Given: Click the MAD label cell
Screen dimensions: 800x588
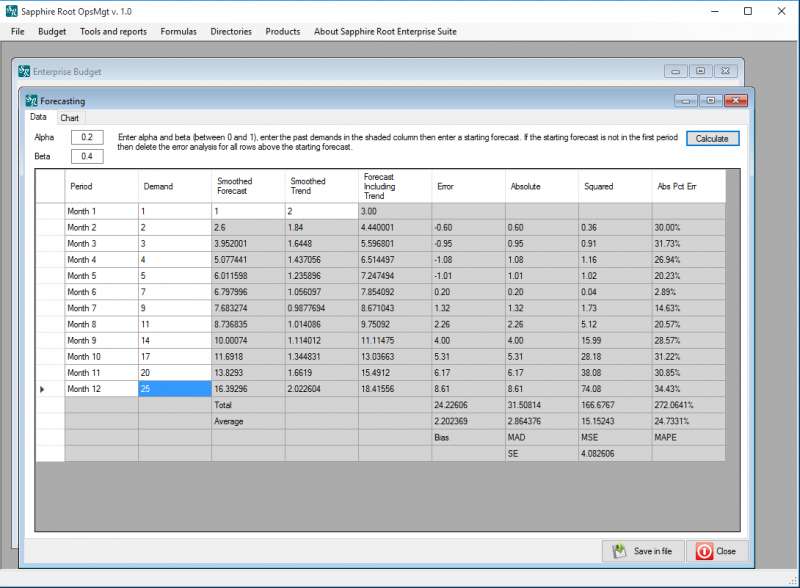Looking at the screenshot, I should (x=542, y=437).
